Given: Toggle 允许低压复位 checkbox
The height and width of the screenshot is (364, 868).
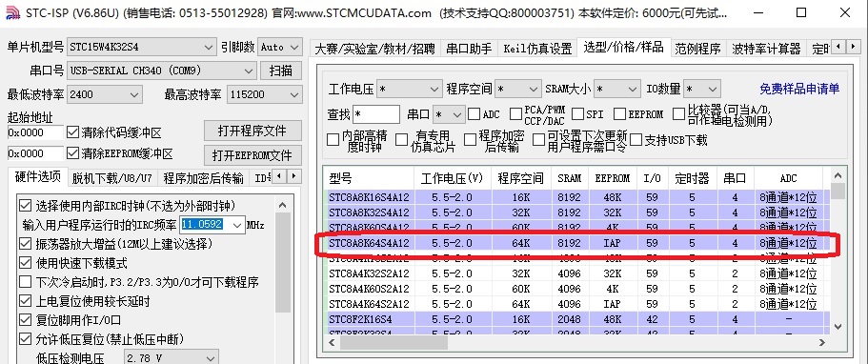Looking at the screenshot, I should tap(25, 338).
